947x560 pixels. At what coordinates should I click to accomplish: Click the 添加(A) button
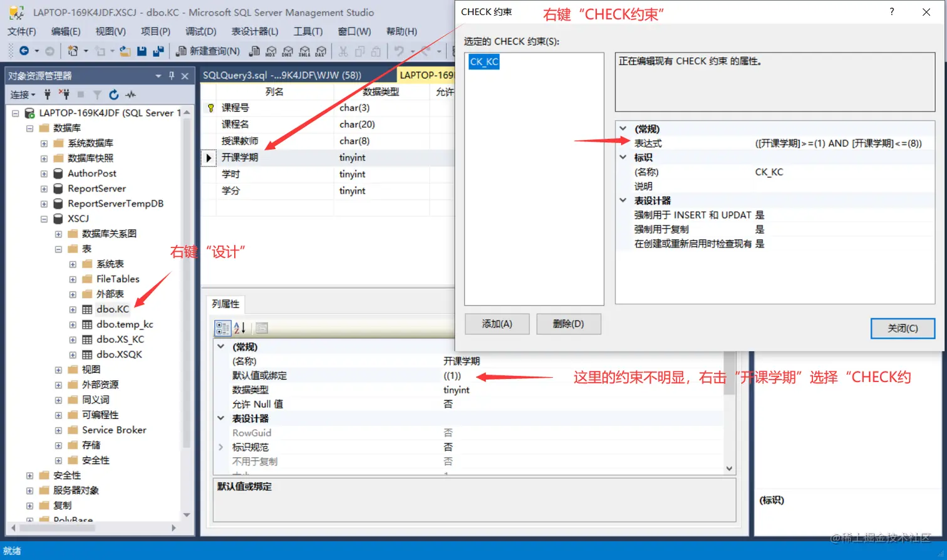[x=497, y=324]
